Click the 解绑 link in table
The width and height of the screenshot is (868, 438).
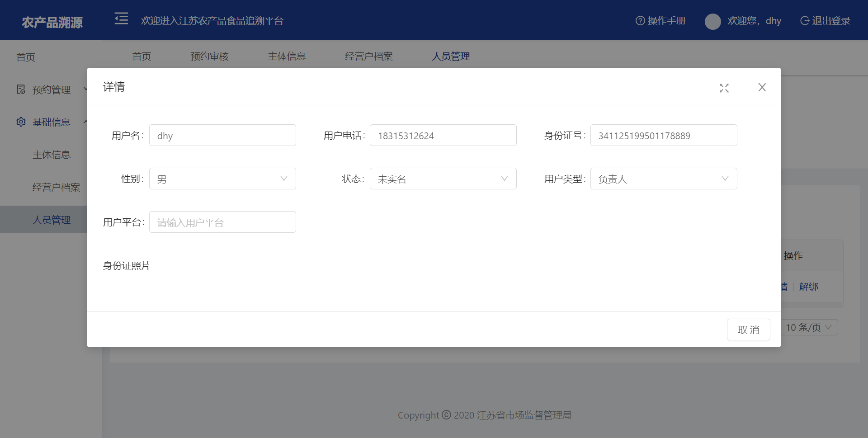pyautogui.click(x=808, y=287)
